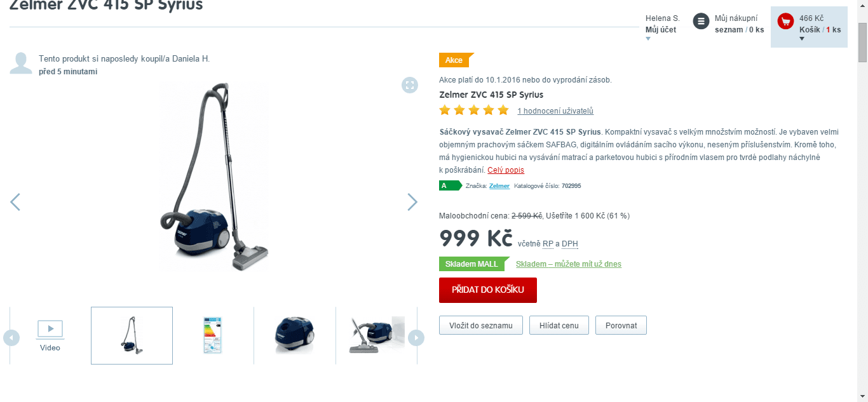Screen dimensions: 868x402
Task: Open the Celý popis link
Action: [x=506, y=170]
